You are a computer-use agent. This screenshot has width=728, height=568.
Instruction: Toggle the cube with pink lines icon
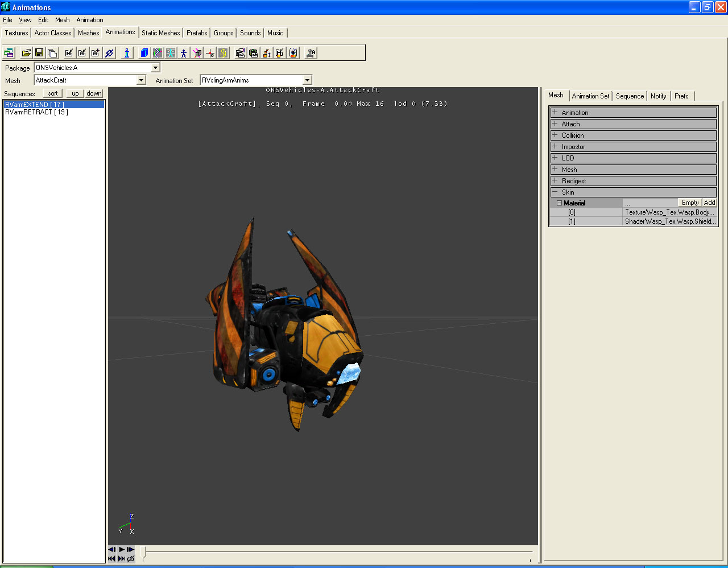pos(197,53)
